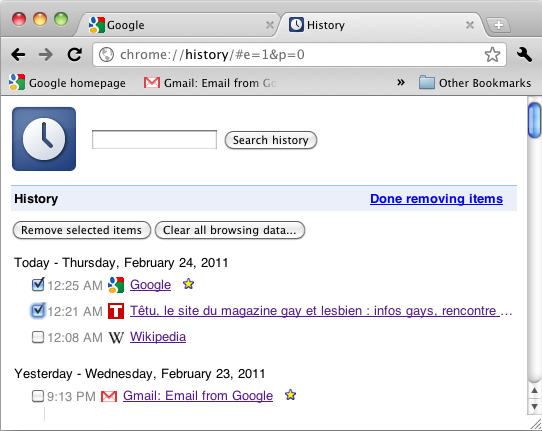
Task: Open the Other Bookmarks folder
Action: 475,83
